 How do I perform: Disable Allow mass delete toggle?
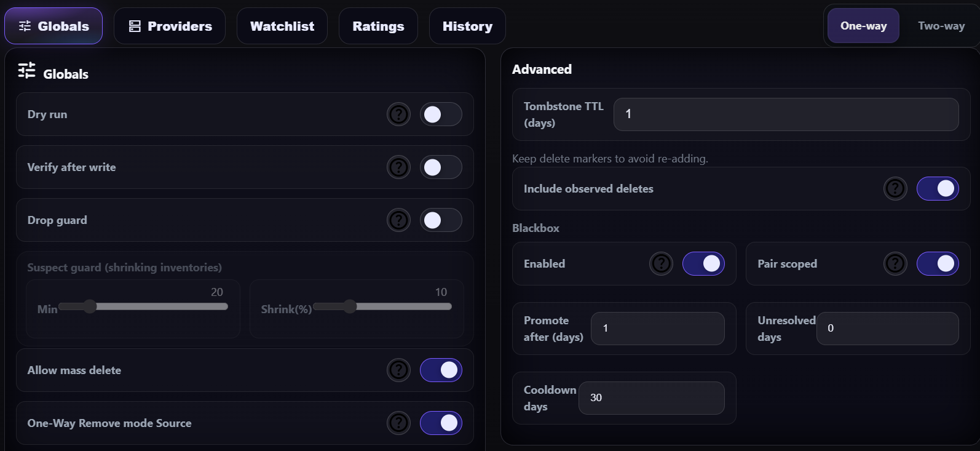click(441, 370)
